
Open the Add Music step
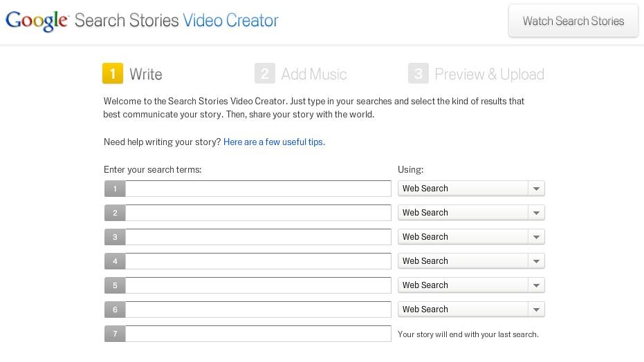(314, 74)
